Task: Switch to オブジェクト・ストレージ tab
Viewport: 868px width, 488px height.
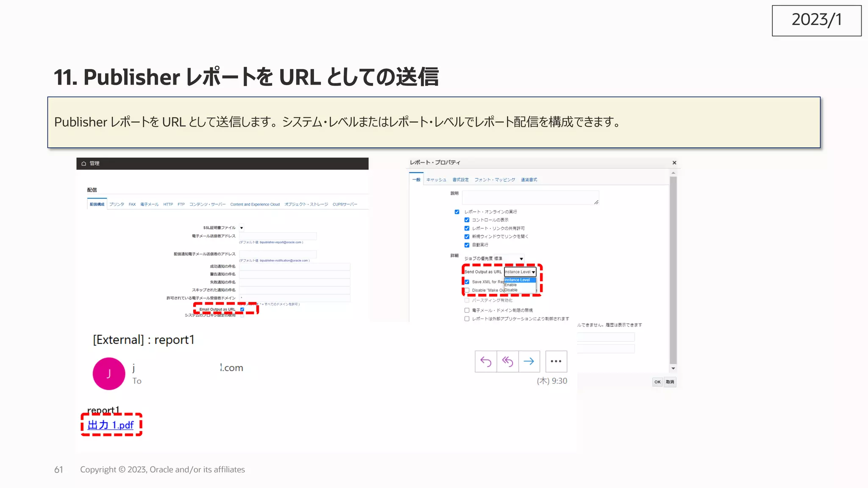Action: click(306, 204)
